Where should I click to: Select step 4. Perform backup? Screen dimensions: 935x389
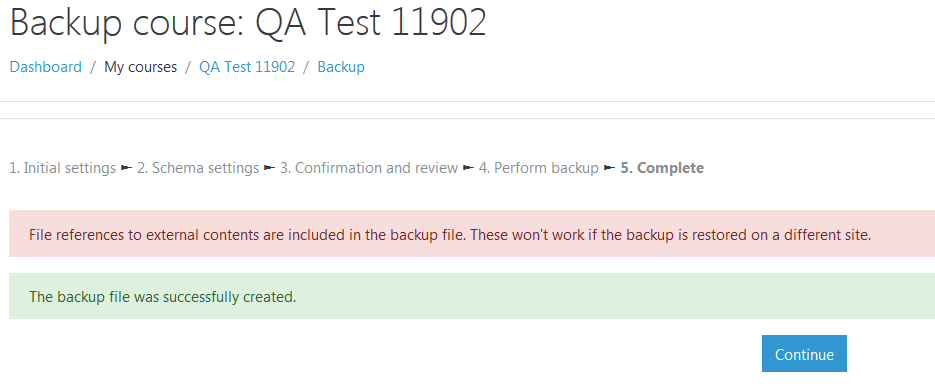(x=538, y=168)
